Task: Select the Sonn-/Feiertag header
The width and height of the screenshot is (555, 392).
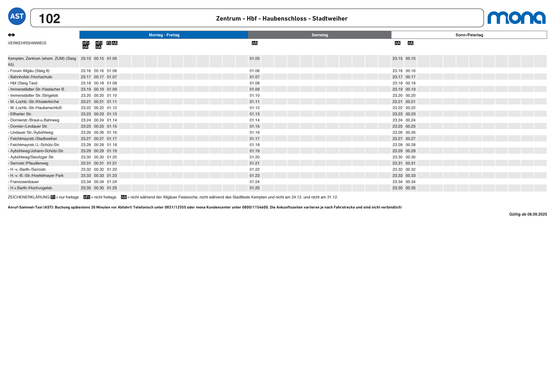Action: point(469,35)
